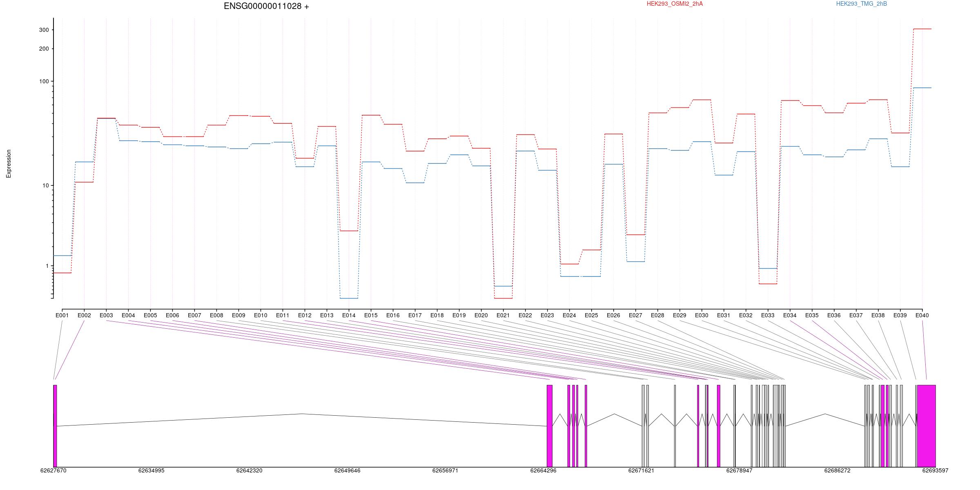Select exon label E009
Image resolution: width=980 pixels, height=490 pixels.
click(x=238, y=315)
